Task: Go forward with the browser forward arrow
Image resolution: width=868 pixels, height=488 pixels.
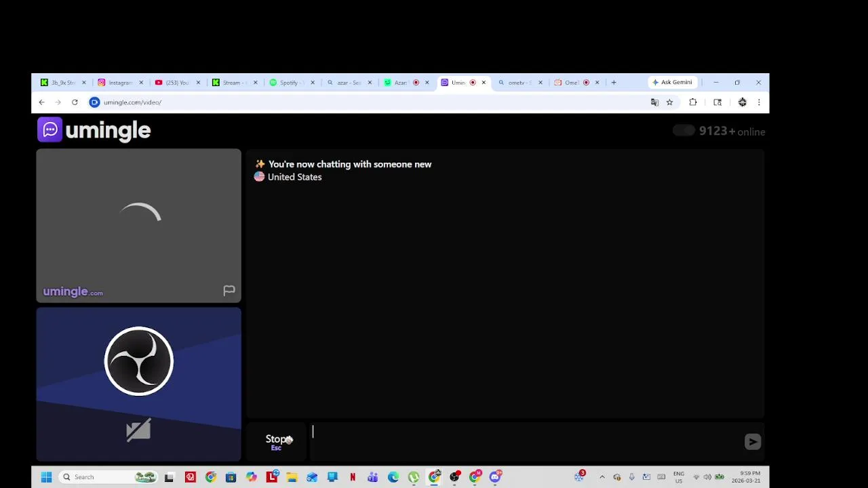Action: (58, 102)
